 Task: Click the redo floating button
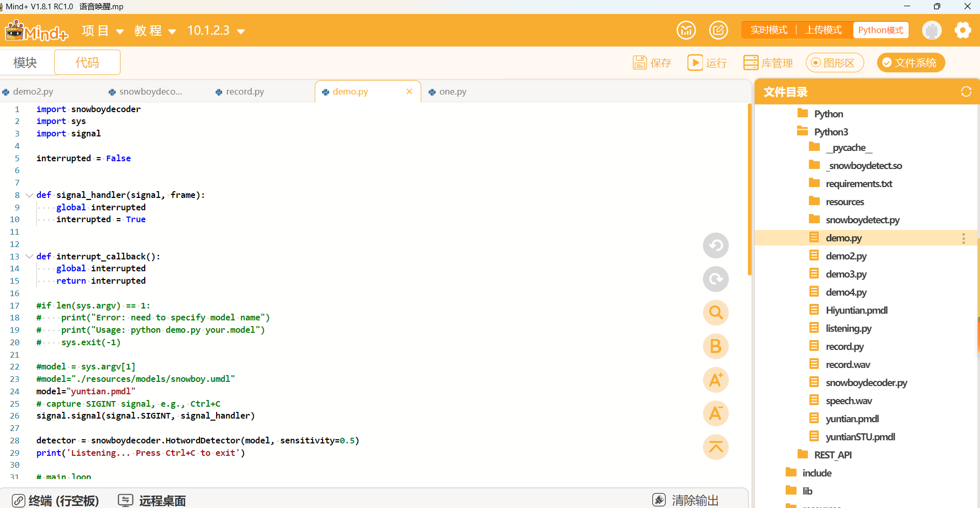(x=716, y=279)
